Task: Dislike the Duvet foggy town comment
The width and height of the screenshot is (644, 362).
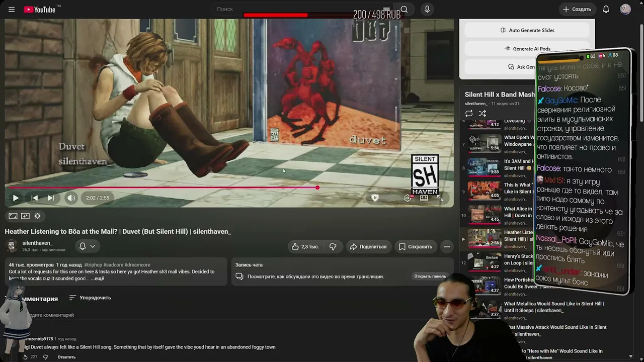Action: point(45,357)
